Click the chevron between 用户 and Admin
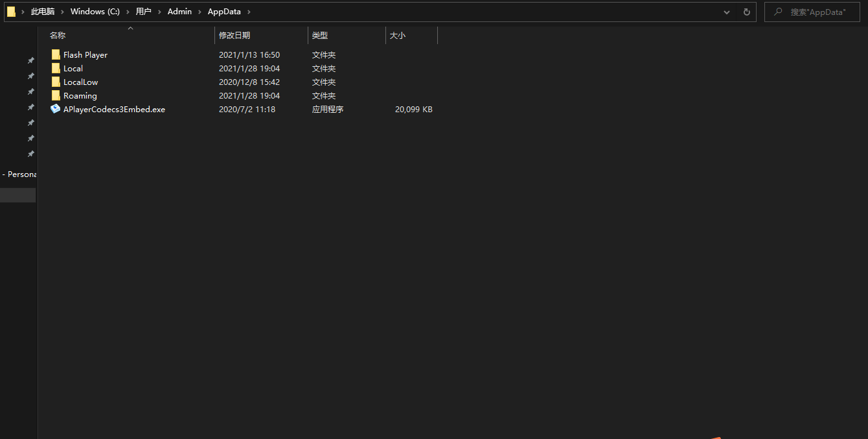868x439 pixels. click(x=160, y=12)
